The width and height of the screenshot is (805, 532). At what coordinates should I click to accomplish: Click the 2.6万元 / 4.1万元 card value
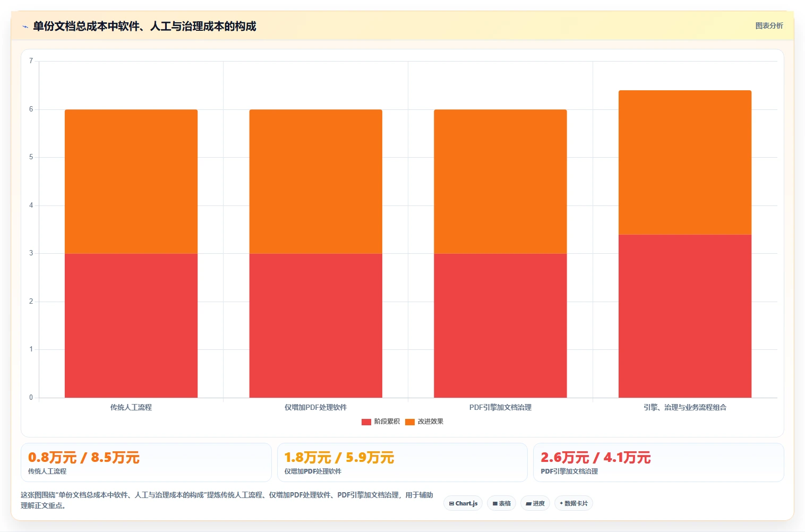pos(596,458)
